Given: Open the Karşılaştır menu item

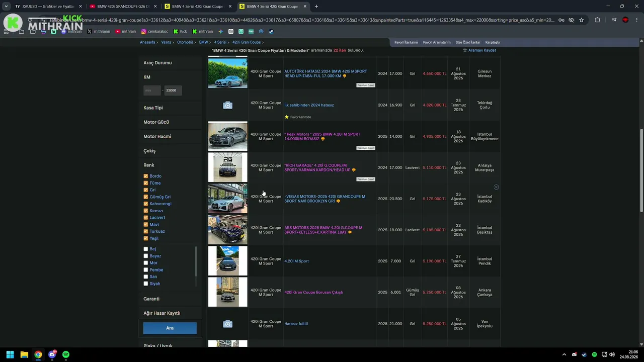Looking at the screenshot, I should 493,42.
